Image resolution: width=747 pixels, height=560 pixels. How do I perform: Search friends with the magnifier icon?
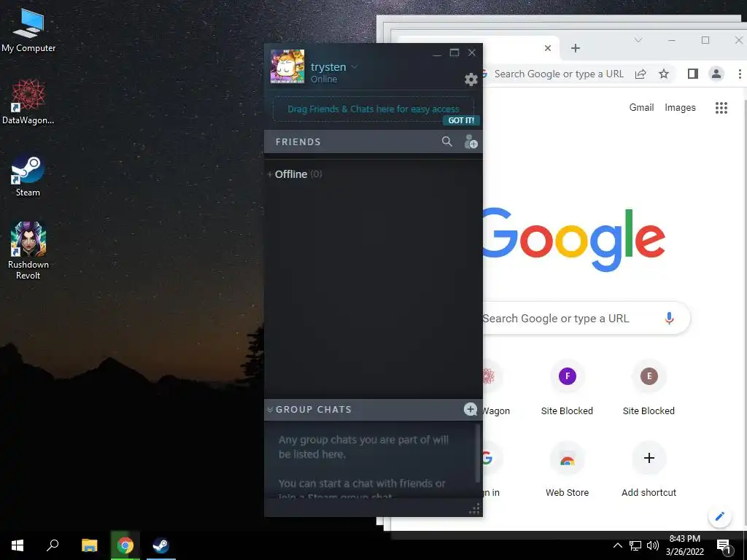click(x=447, y=141)
